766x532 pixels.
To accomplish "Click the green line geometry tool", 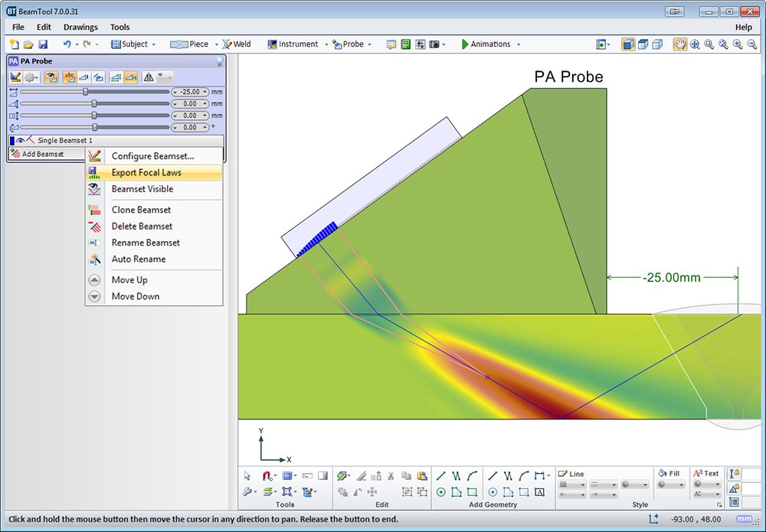I will pos(440,476).
